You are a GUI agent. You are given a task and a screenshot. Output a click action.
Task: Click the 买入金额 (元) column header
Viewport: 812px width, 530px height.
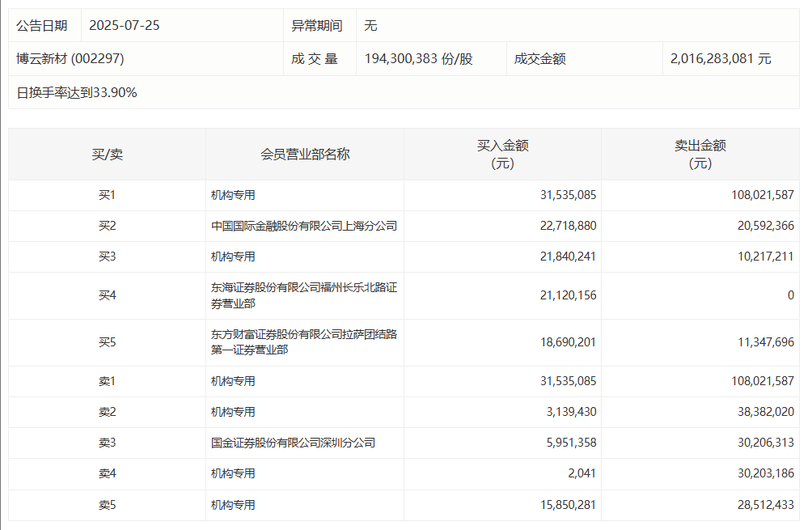[x=502, y=154]
